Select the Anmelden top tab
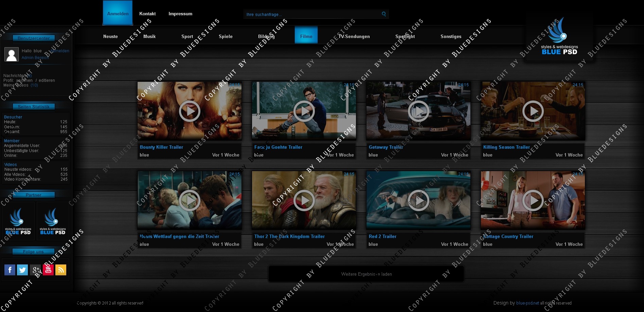 118,13
